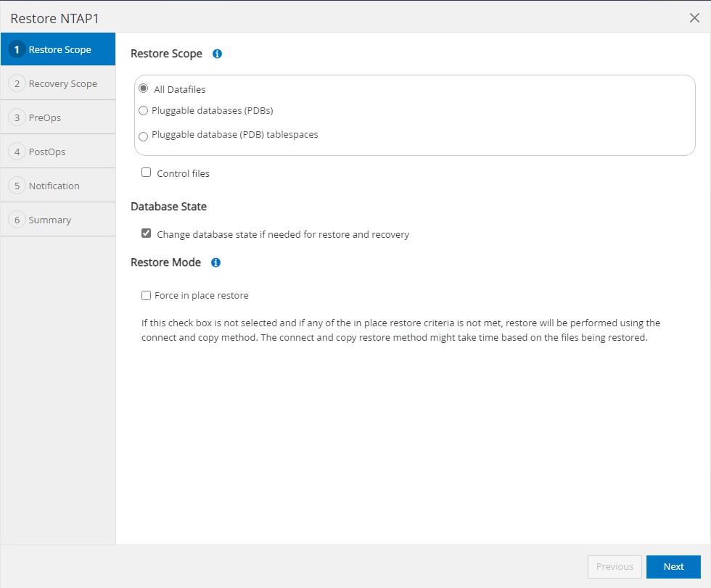Viewport: 711px width, 588px height.
Task: Click step 3 number circle icon
Action: coord(17,117)
